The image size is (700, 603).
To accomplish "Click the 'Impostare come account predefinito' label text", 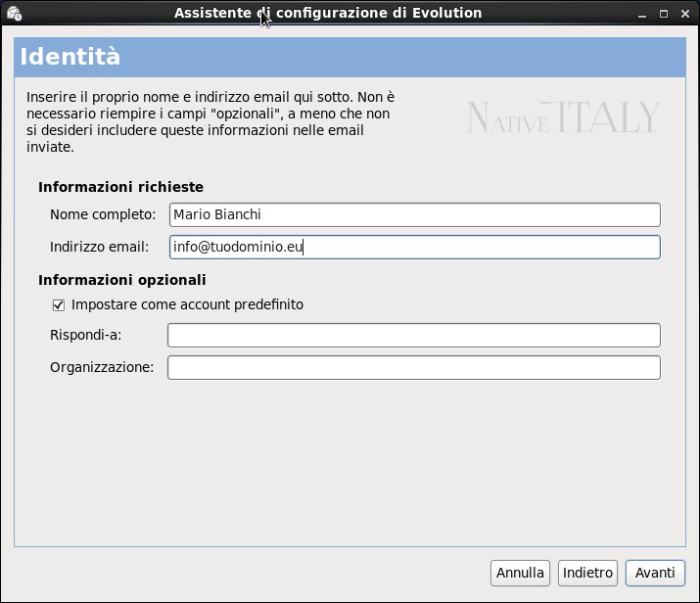I will click(x=187, y=304).
